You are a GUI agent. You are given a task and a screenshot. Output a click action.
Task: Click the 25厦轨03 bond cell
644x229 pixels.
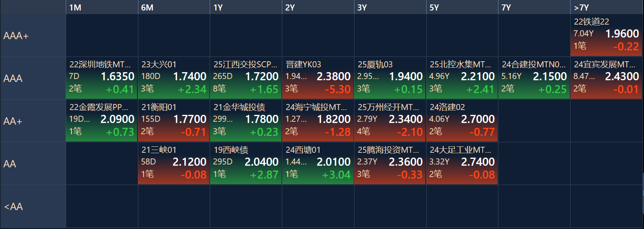point(390,78)
